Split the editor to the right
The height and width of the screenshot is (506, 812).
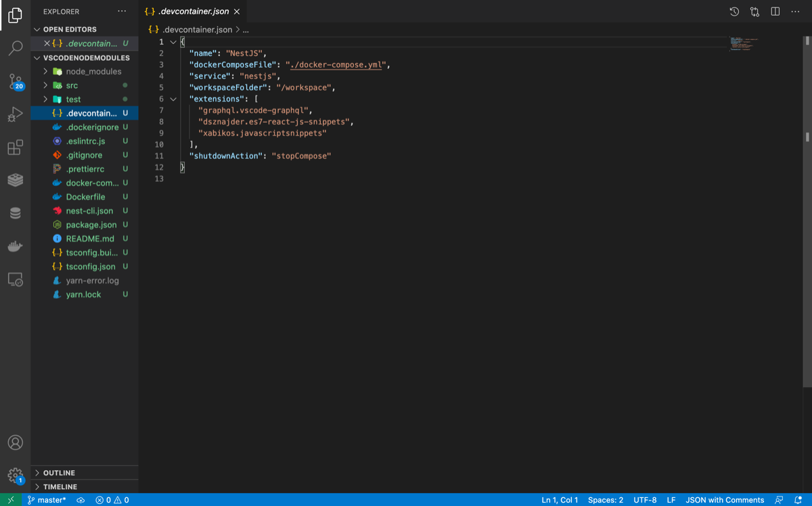[x=775, y=11]
